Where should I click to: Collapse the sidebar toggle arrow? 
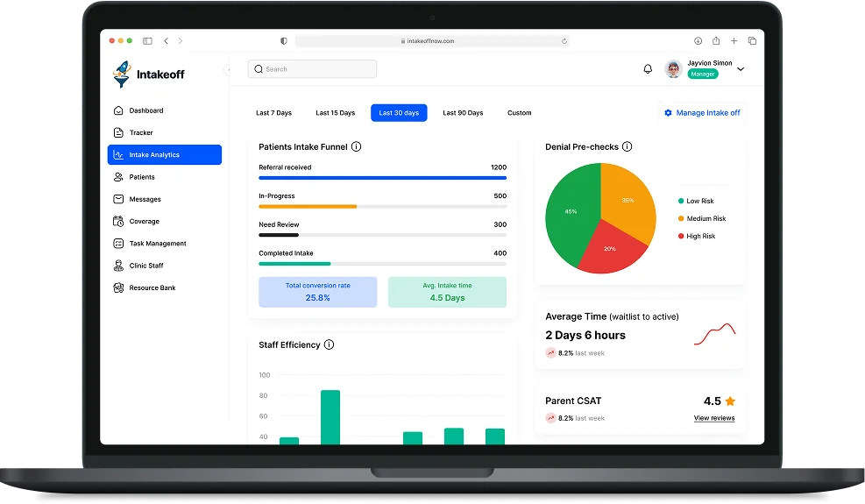(227, 69)
